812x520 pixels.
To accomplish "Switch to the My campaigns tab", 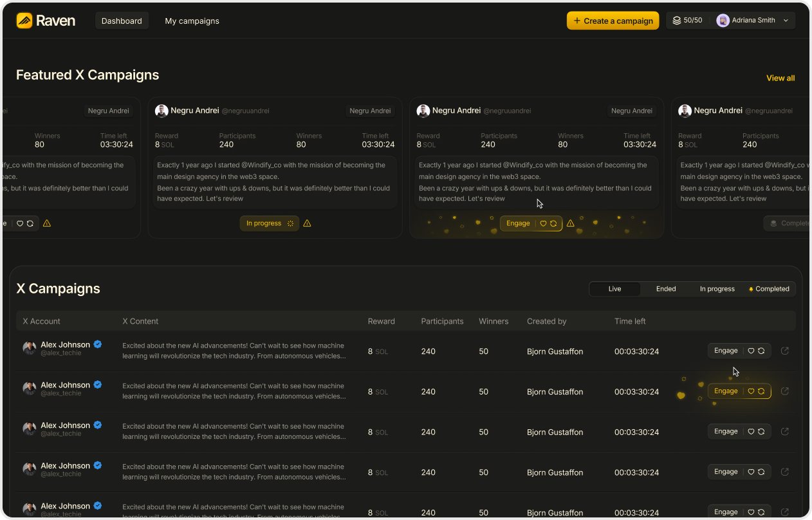I will pyautogui.click(x=192, y=21).
